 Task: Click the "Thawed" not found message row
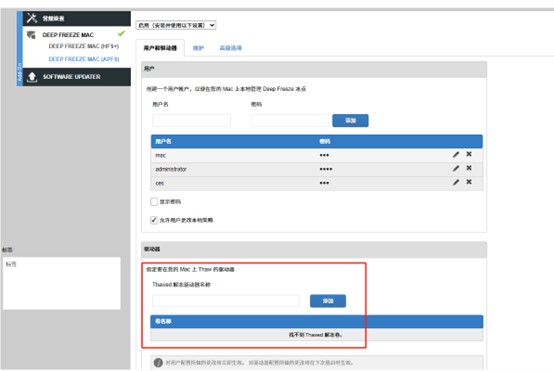tap(317, 335)
